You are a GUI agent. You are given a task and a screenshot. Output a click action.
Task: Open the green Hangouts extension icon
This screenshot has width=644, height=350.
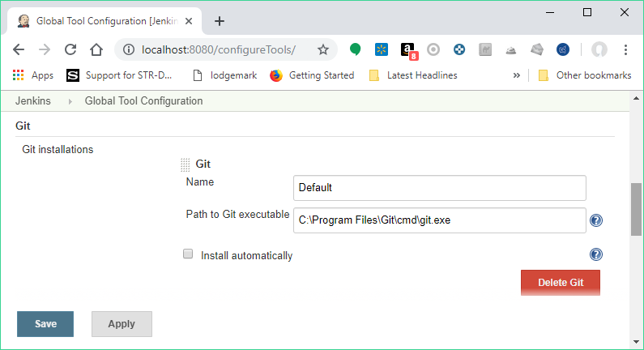[x=356, y=49]
